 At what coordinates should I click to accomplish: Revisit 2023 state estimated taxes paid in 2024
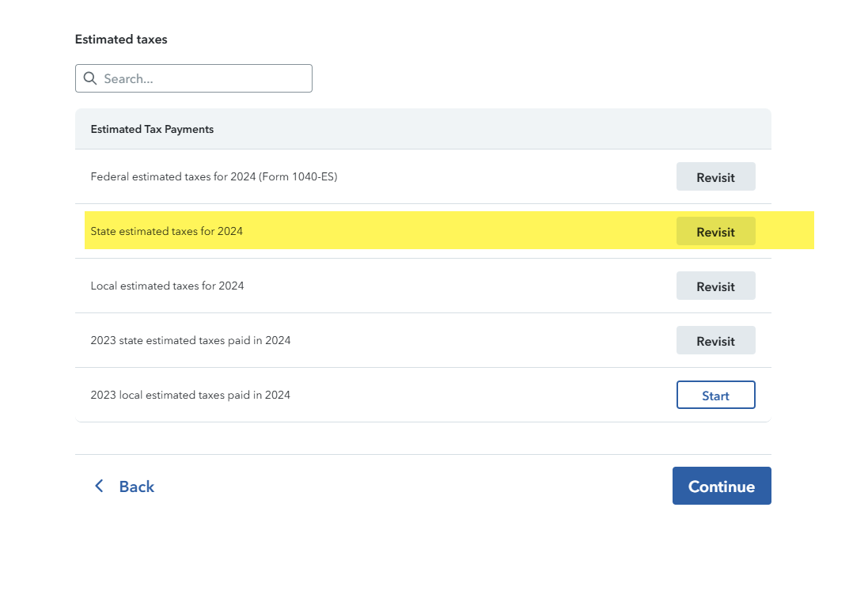click(715, 341)
